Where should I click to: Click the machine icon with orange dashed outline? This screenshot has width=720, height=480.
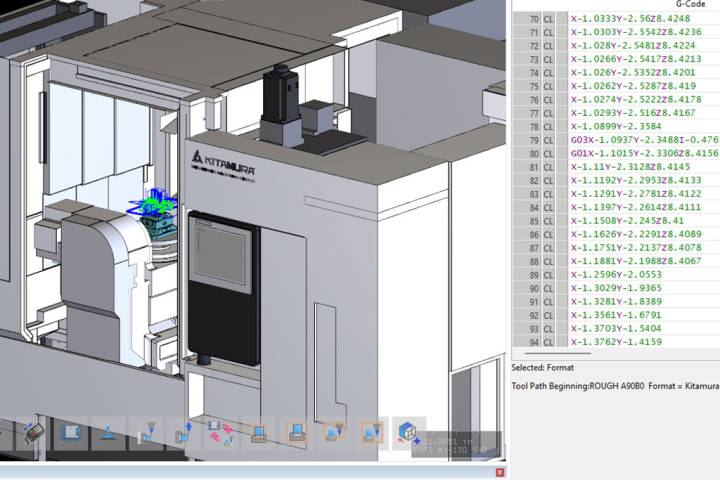[295, 433]
